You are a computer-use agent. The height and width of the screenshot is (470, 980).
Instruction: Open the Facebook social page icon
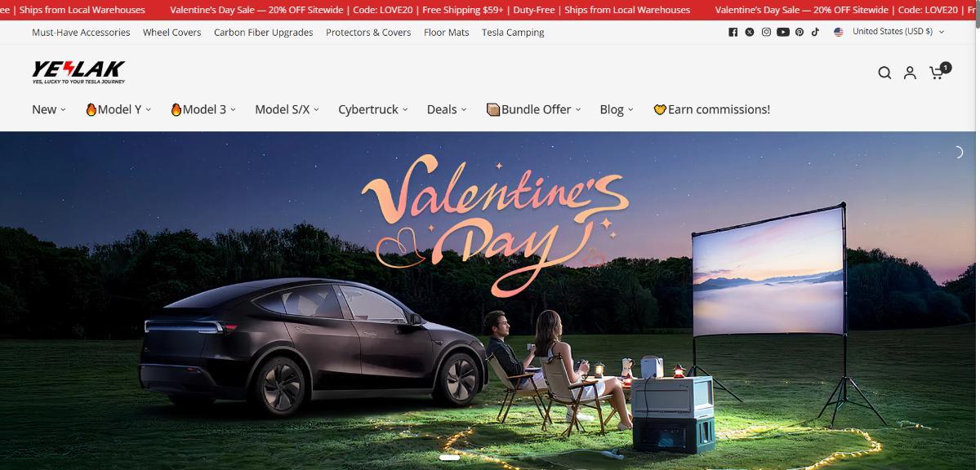[x=733, y=33]
